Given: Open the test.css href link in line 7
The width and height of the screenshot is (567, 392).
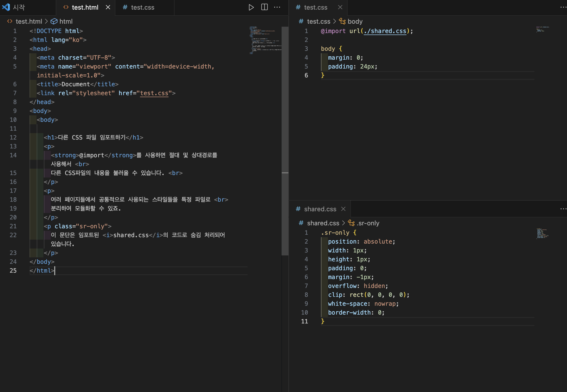Looking at the screenshot, I should coord(154,93).
